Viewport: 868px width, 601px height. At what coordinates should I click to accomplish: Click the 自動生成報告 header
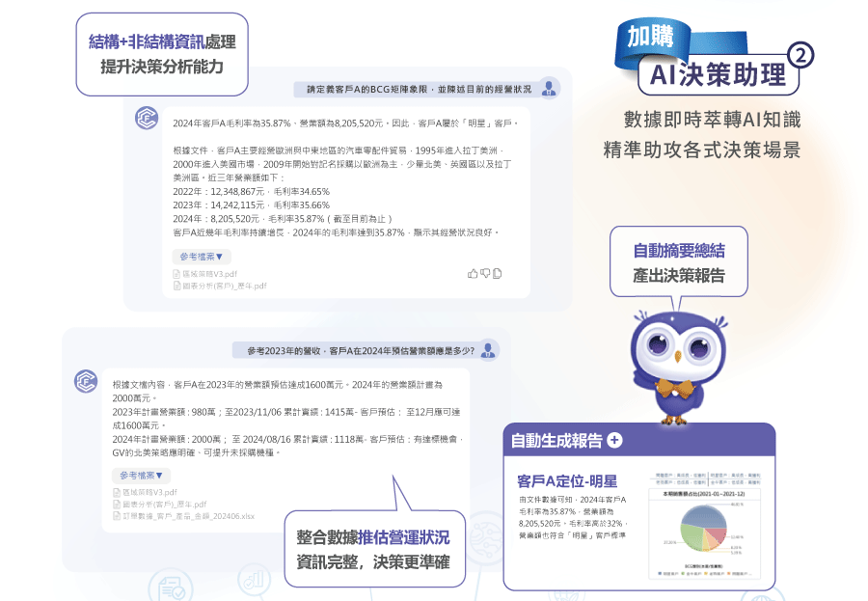point(639,440)
